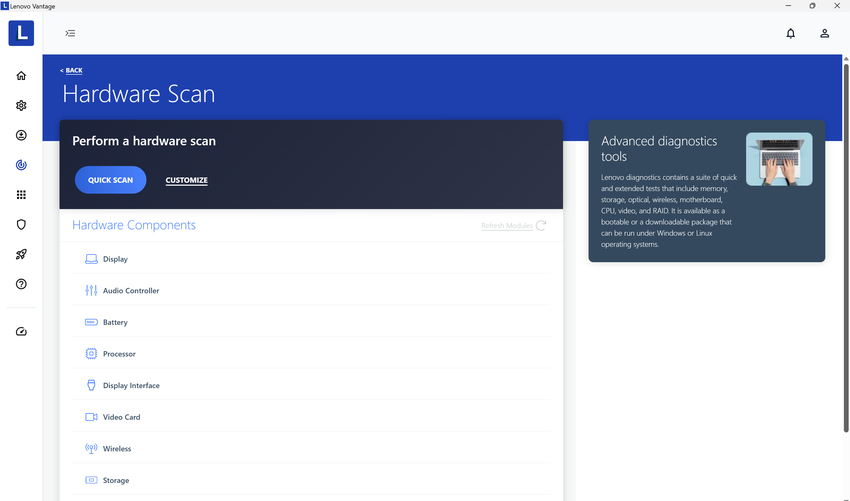Select the Wireless hardware component

pos(117,449)
